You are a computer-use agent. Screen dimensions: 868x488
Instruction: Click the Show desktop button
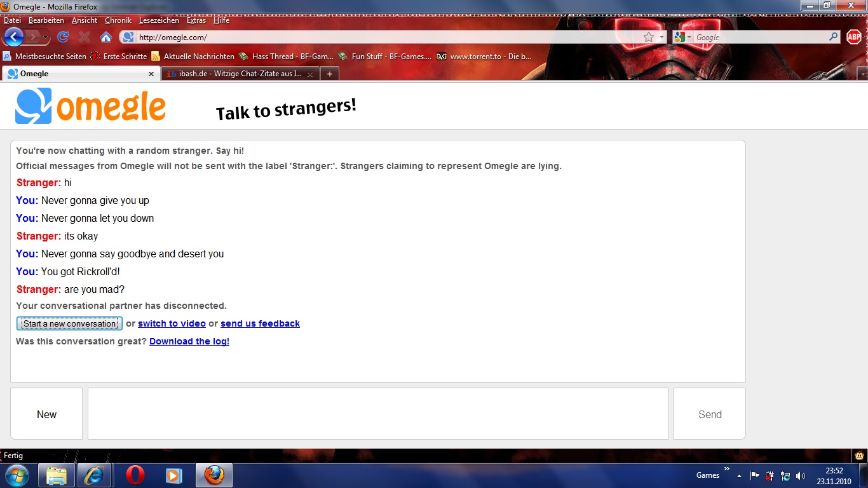863,475
